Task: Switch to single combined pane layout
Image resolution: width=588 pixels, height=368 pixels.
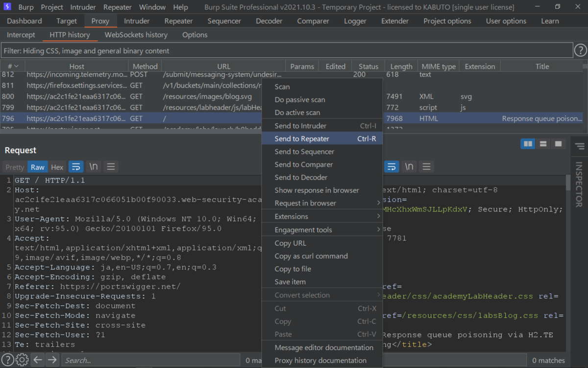Action: click(x=558, y=144)
